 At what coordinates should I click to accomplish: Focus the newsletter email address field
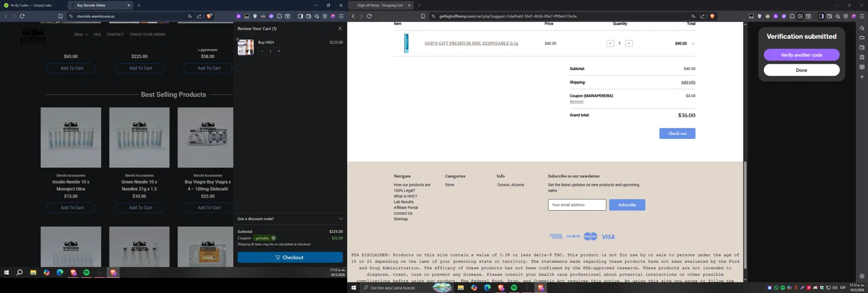click(577, 205)
